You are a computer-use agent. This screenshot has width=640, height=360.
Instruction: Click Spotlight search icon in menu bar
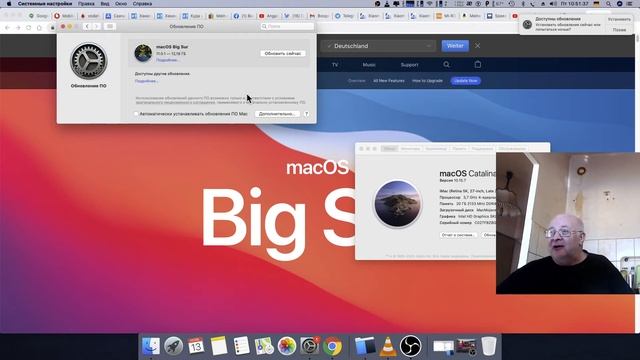click(608, 4)
